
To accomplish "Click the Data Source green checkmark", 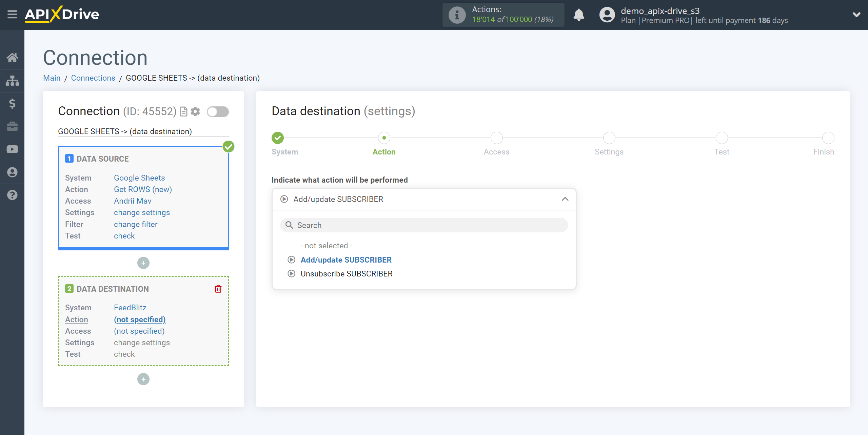I will (x=229, y=147).
